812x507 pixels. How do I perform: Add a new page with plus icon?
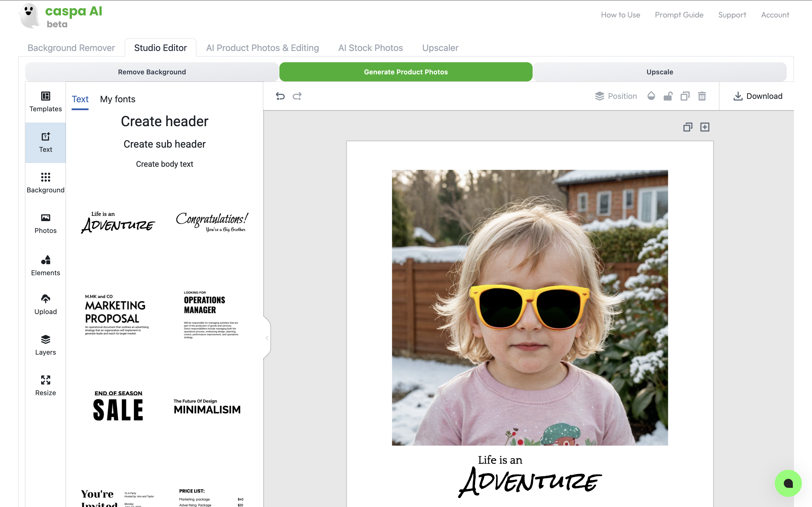tap(705, 127)
